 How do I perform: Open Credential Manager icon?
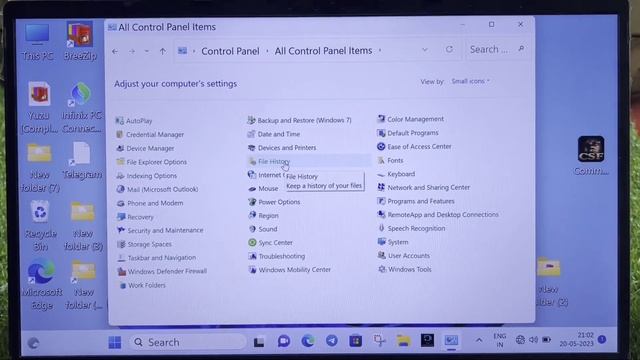pyautogui.click(x=120, y=134)
